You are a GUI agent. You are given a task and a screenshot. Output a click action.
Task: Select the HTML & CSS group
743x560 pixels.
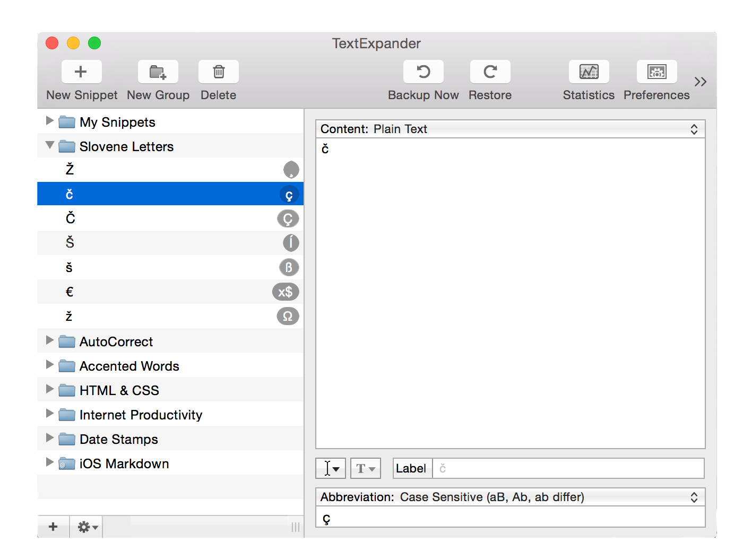click(119, 390)
